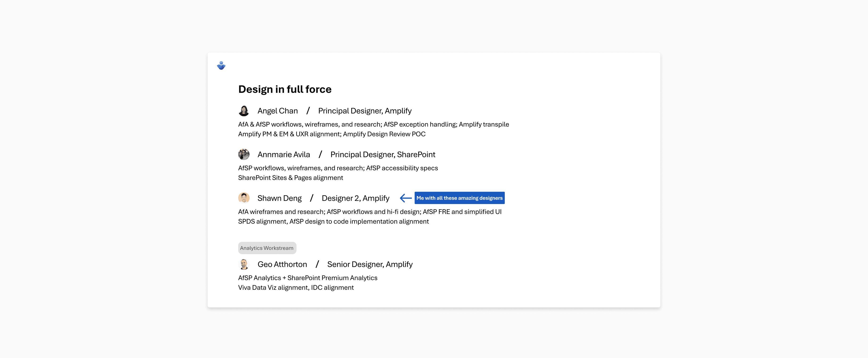868x358 pixels.
Task: Click the title 'Senior Designer, Amplify'
Action: pyautogui.click(x=370, y=264)
